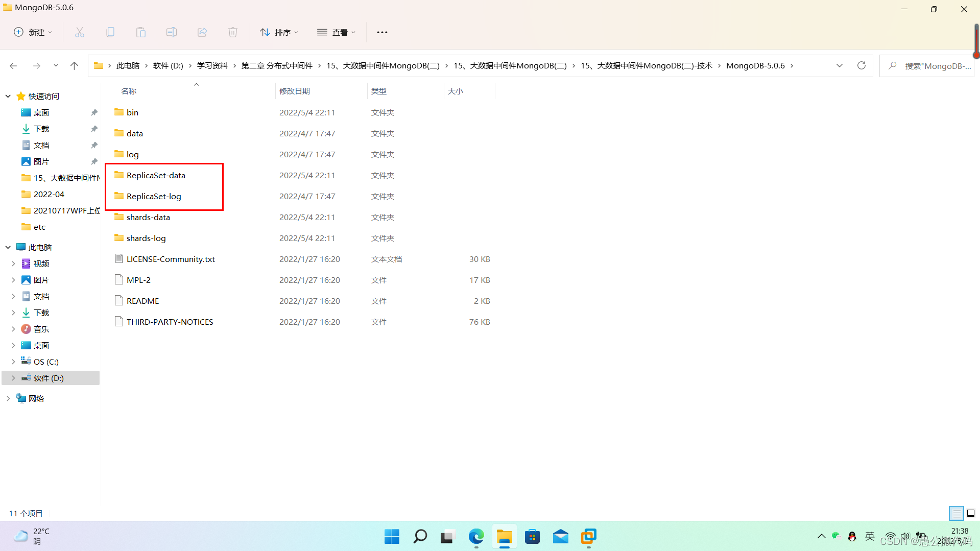Open recent locations dropdown arrow
This screenshot has width=980, height=551.
pos(56,66)
